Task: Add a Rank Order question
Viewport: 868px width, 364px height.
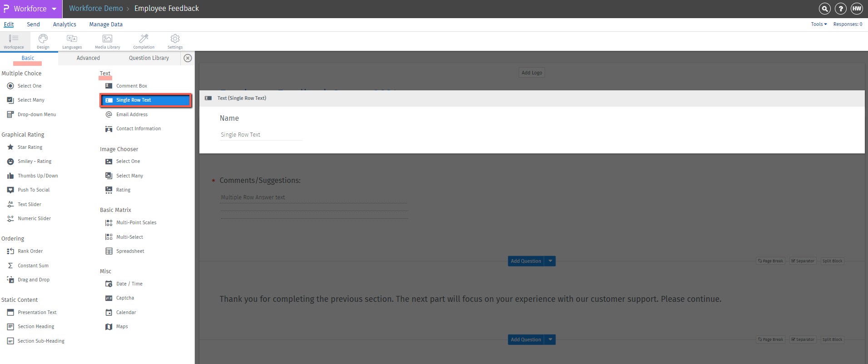Action: coord(25,251)
